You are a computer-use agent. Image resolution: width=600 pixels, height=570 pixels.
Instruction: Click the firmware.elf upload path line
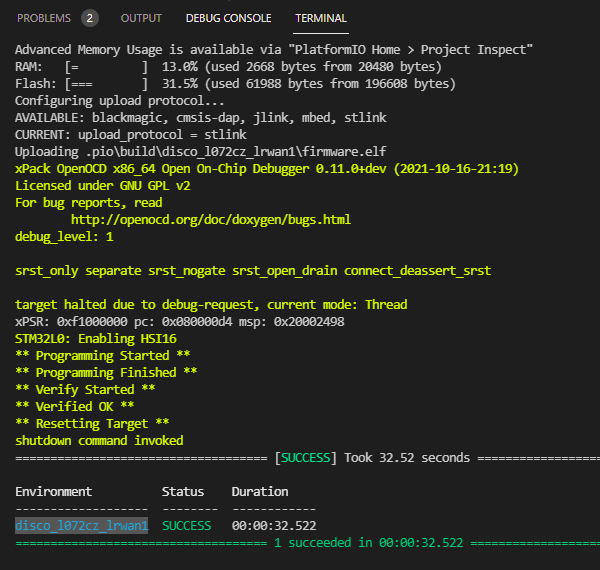[x=201, y=151]
